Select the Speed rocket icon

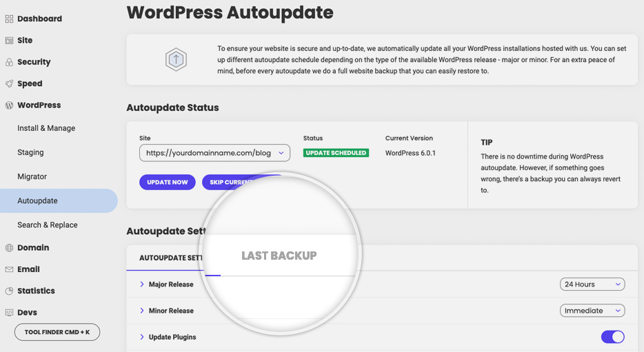[x=9, y=83]
